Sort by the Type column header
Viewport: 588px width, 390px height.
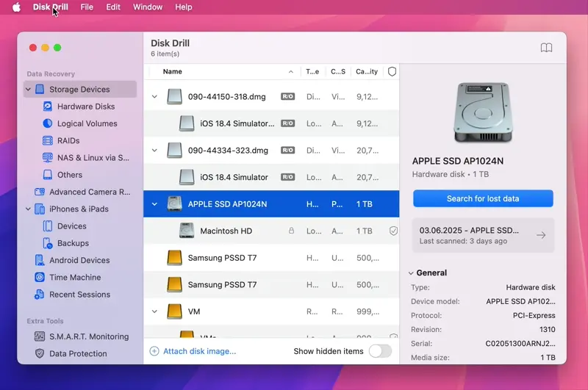(x=312, y=71)
